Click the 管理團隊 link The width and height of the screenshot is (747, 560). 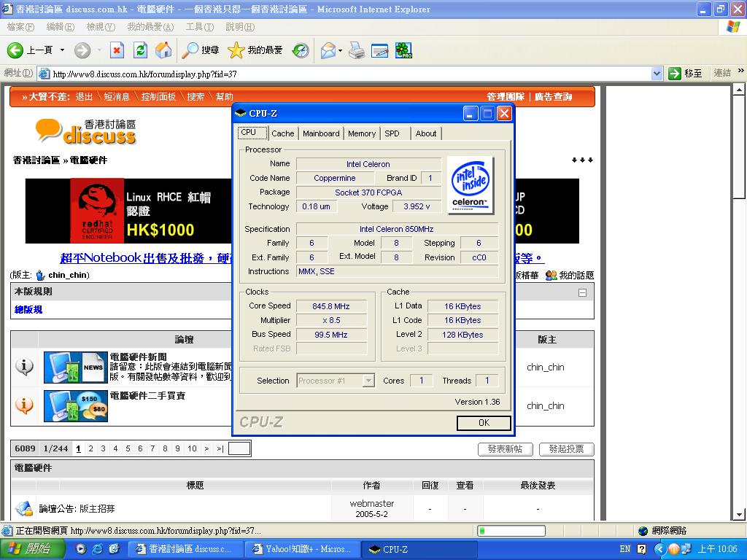point(506,97)
